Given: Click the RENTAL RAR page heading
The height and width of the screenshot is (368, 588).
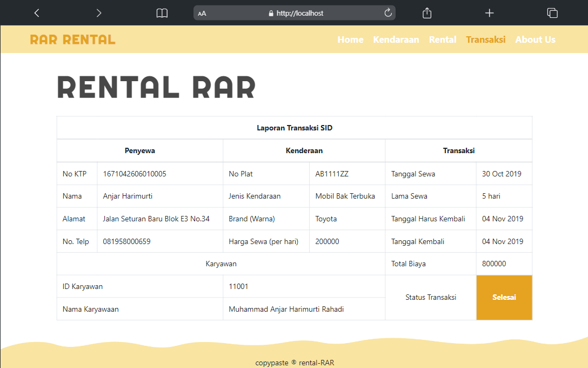Looking at the screenshot, I should pyautogui.click(x=156, y=87).
